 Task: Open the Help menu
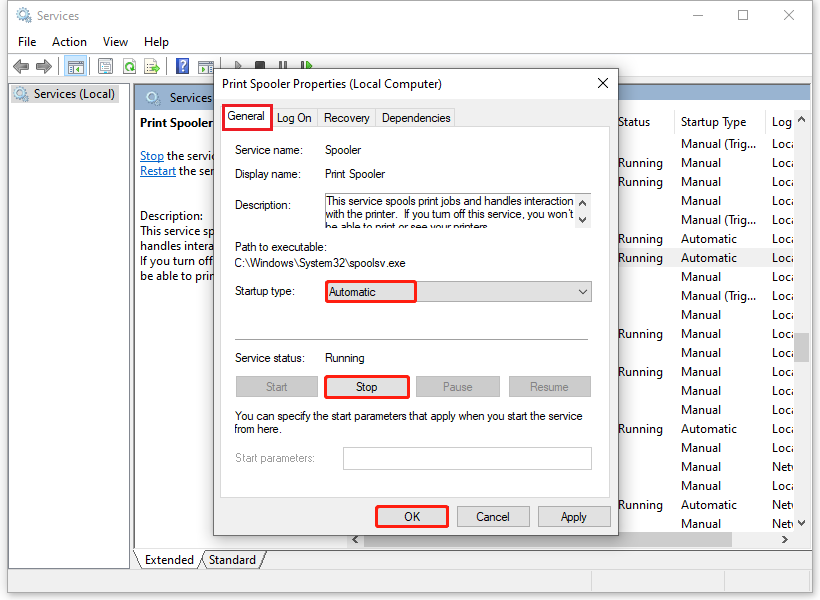156,42
